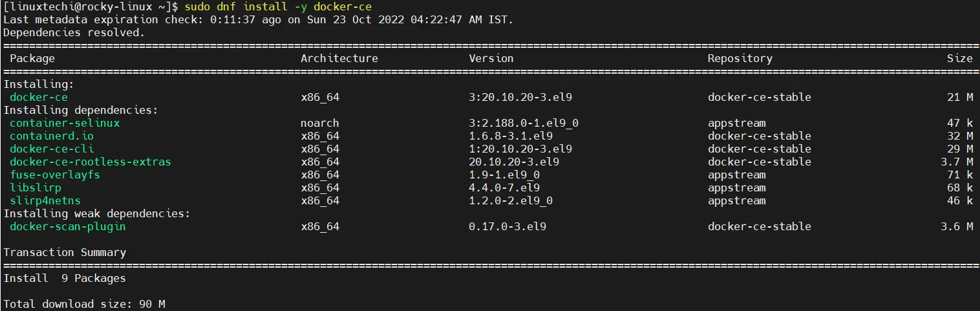This screenshot has height=311, width=980.
Task: Click the libslirp package entry
Action: [36, 188]
